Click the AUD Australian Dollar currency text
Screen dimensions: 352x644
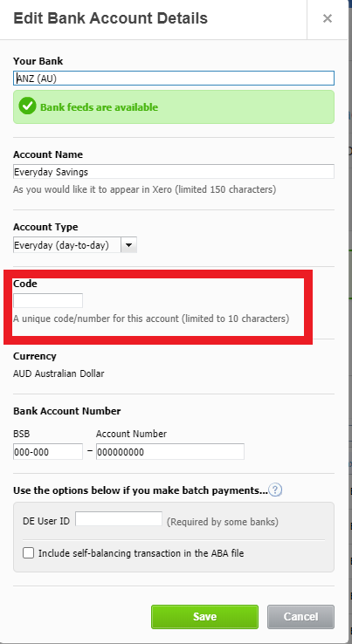click(x=59, y=373)
